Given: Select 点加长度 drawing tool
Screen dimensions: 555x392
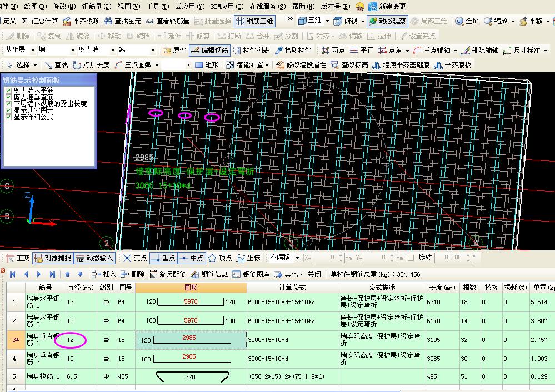Looking at the screenshot, I should 91,65.
